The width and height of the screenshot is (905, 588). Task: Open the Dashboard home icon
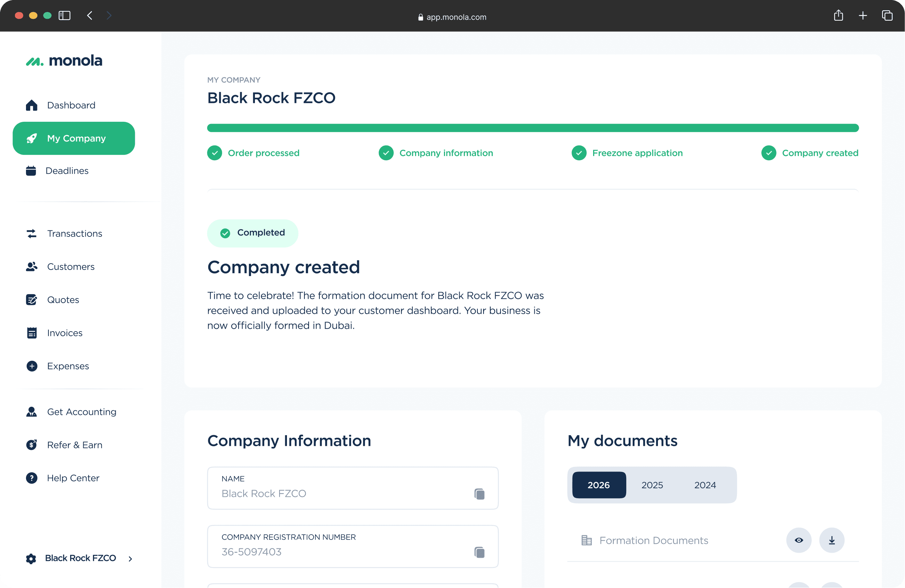32,105
